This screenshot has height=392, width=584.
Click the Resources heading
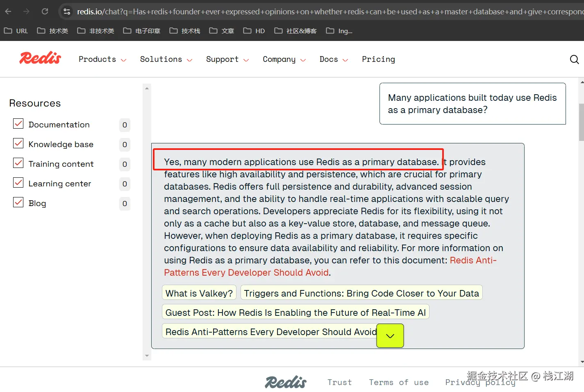[x=35, y=103]
